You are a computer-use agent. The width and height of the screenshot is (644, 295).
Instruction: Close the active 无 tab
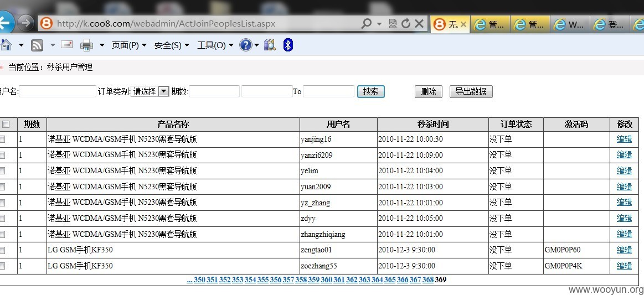pos(463,24)
